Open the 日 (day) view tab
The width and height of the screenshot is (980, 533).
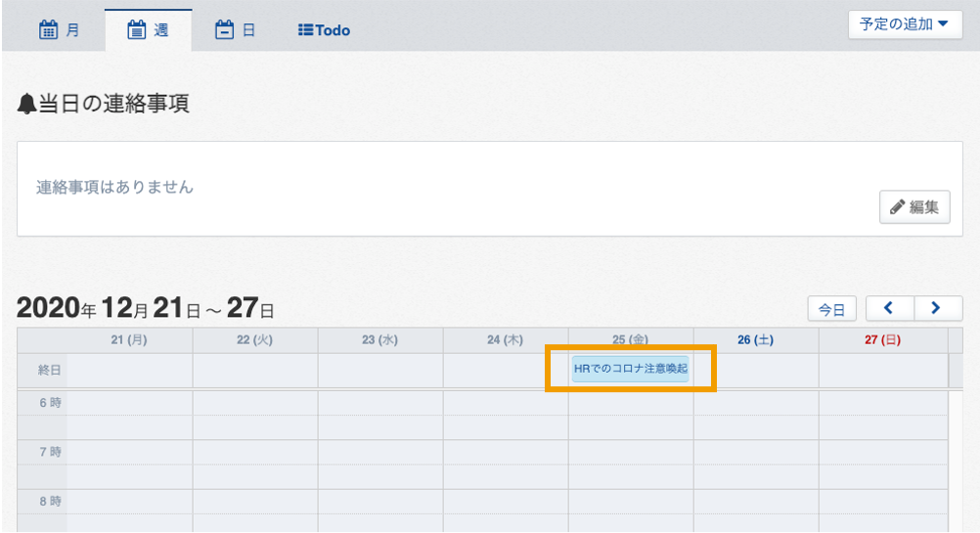coord(235,30)
